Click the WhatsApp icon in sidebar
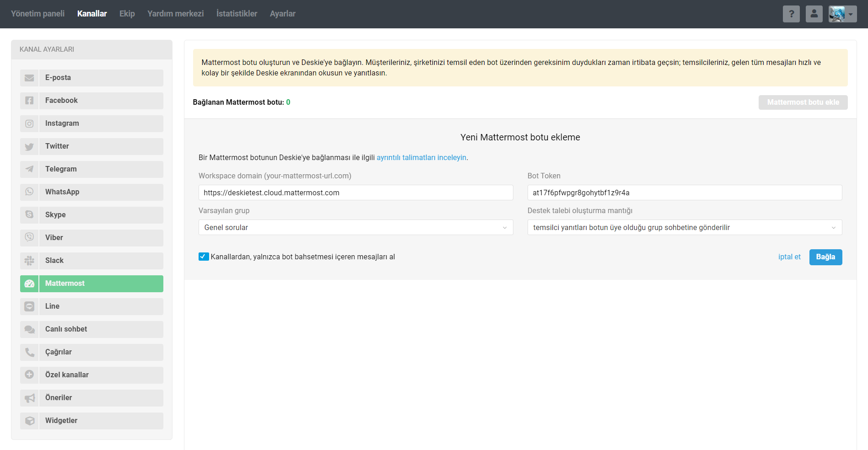Screen dimensions: 868x450 pos(29,192)
